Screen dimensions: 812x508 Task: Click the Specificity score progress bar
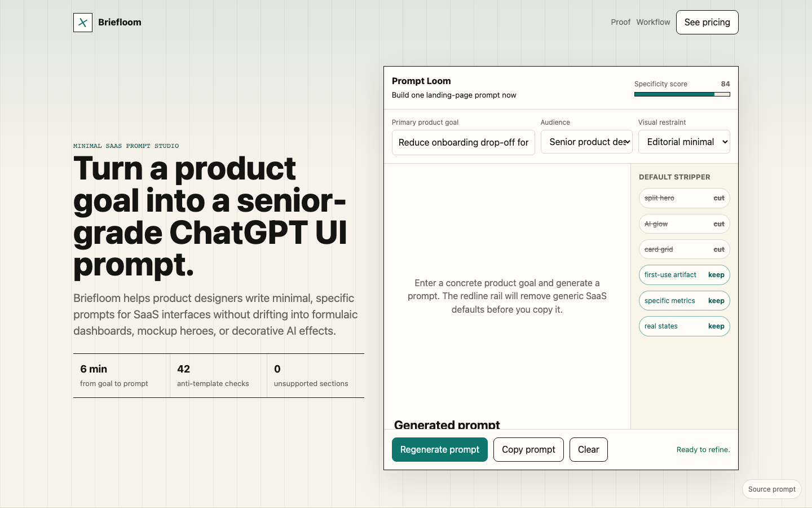pyautogui.click(x=682, y=94)
